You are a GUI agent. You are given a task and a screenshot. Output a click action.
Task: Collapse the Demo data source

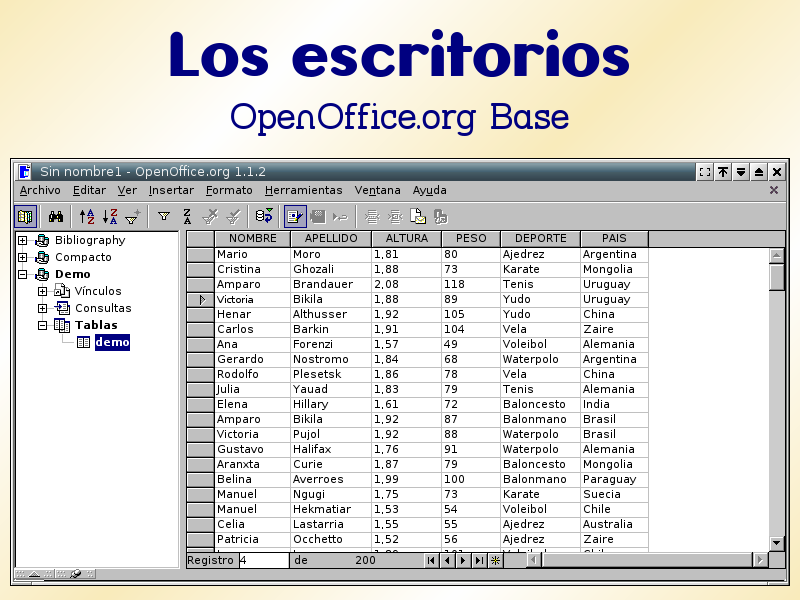(22, 274)
